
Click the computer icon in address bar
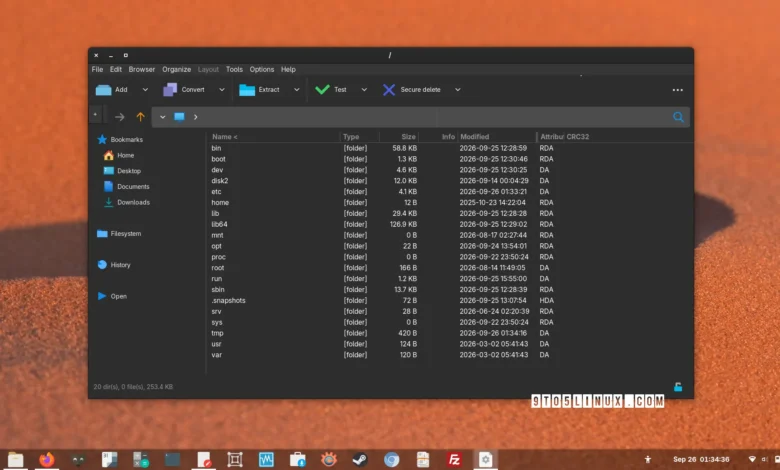click(x=179, y=117)
